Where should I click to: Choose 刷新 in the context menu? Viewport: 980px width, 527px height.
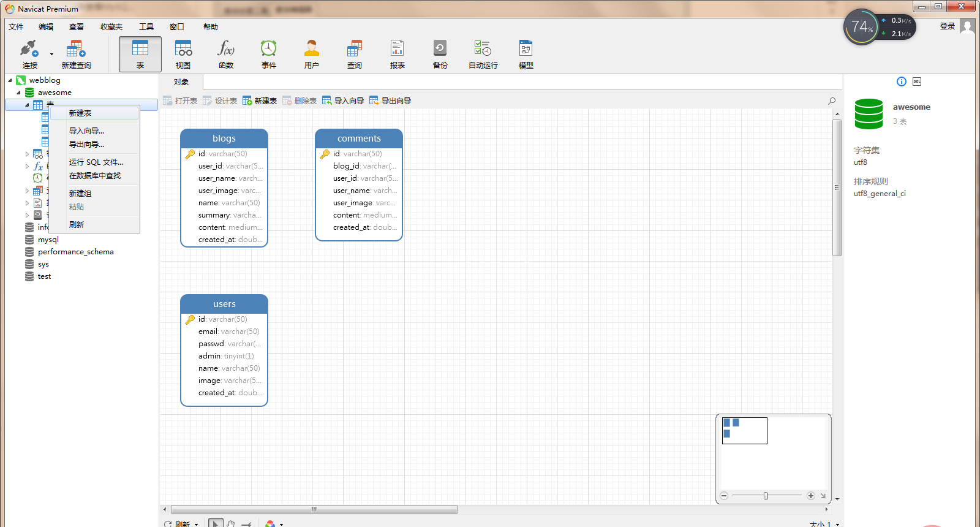pyautogui.click(x=94, y=225)
